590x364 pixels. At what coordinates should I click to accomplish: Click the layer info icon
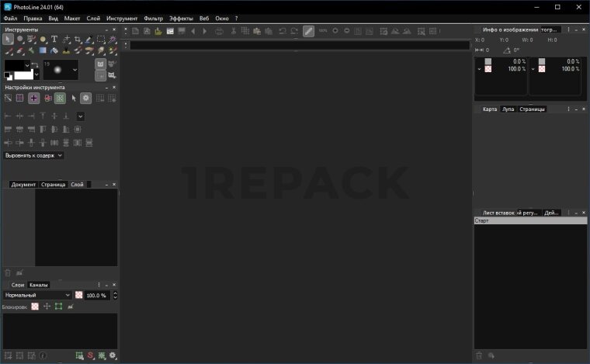point(43,355)
